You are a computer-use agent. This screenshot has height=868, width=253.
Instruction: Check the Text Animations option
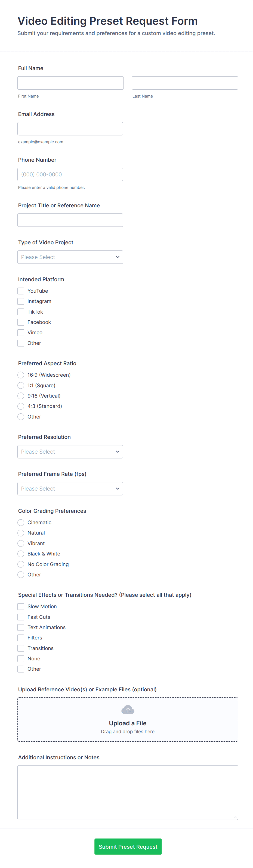tap(21, 627)
